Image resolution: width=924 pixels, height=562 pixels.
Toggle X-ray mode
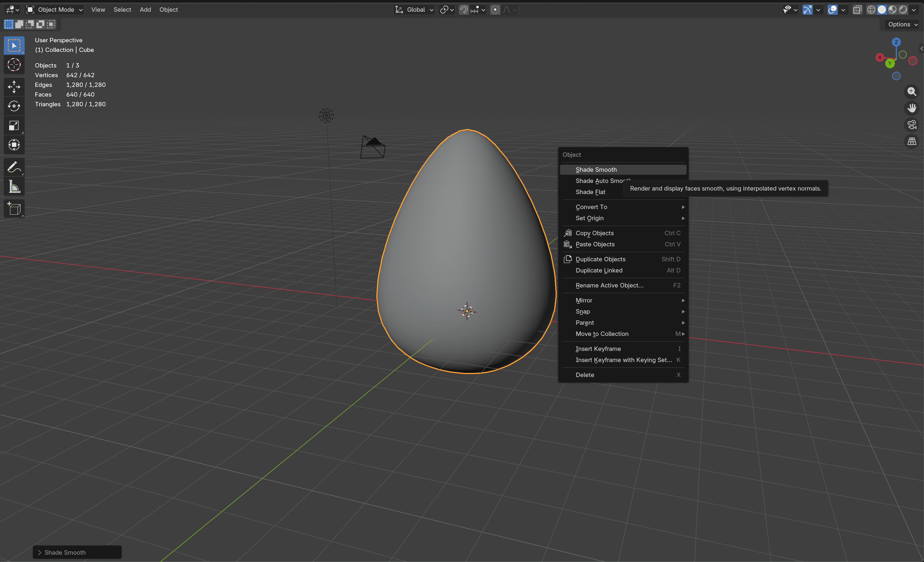coord(857,10)
